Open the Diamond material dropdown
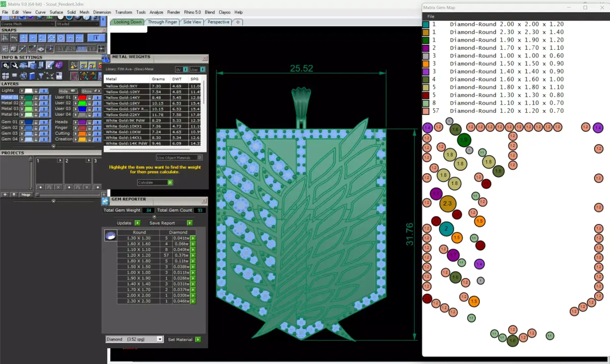 (134, 339)
